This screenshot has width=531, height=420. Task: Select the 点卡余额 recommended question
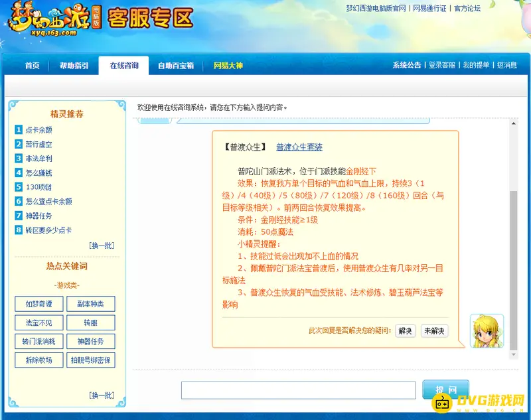coord(39,130)
